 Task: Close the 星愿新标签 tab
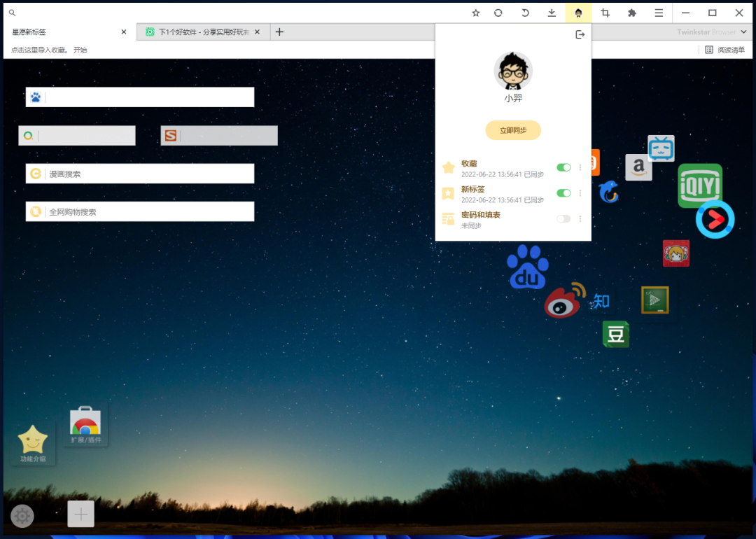124,31
